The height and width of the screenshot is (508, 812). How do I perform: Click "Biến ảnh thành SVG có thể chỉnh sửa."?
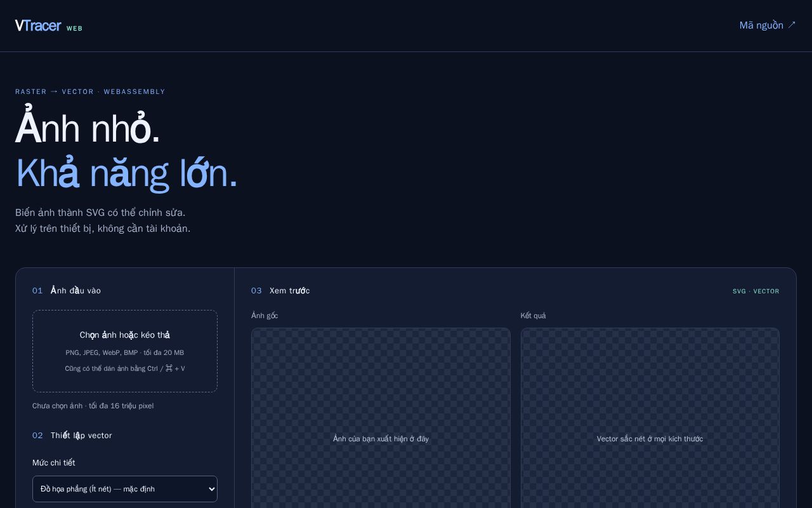tap(100, 213)
